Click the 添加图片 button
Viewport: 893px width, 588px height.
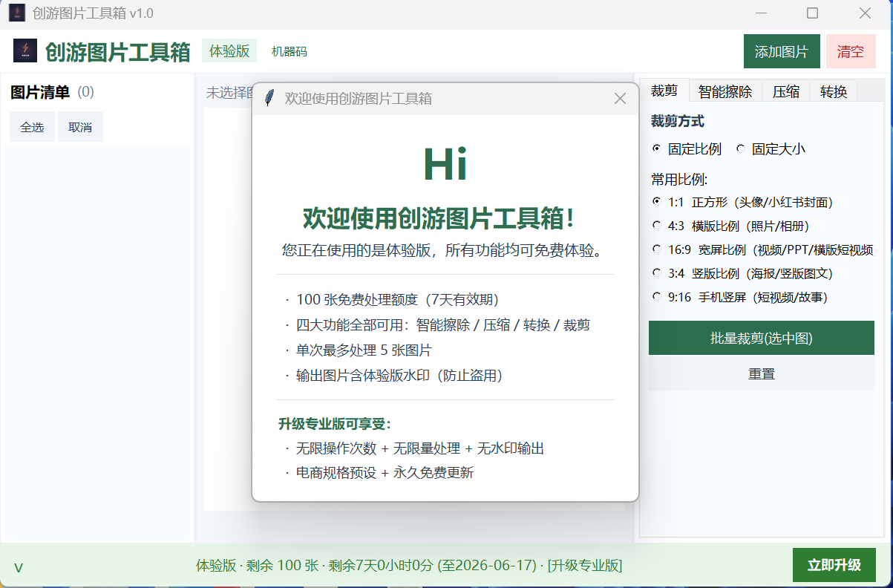tap(782, 51)
